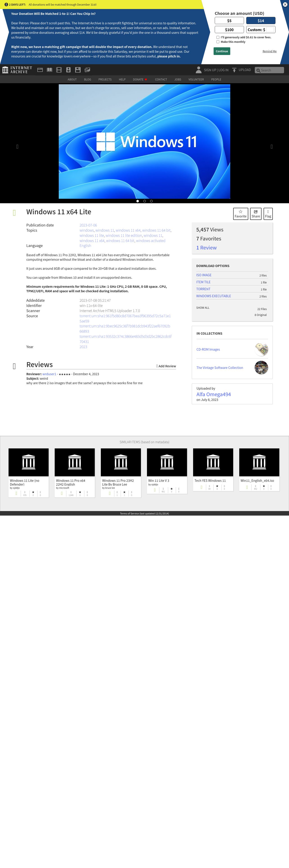Open the 1 Review link
Screen dimensions: 289x868
(x=206, y=248)
